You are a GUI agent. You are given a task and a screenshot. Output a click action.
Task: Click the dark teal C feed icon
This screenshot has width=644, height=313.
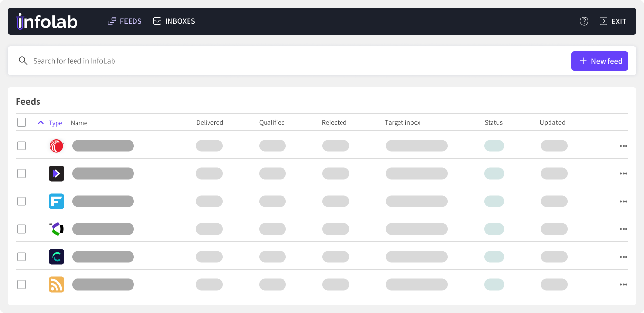coord(57,257)
